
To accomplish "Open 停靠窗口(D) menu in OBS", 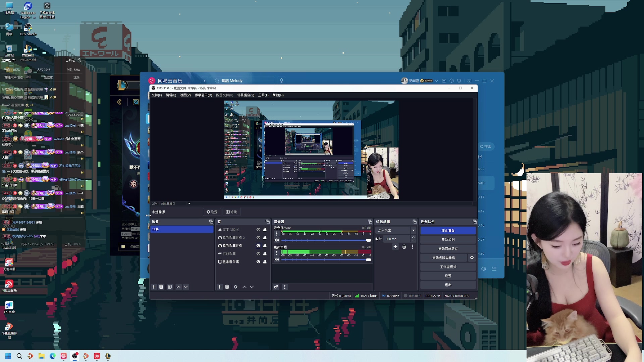I will [x=203, y=95].
